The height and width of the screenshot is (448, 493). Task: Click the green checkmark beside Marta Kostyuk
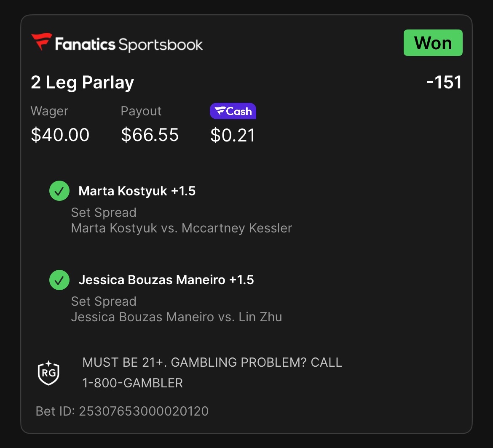click(x=59, y=191)
